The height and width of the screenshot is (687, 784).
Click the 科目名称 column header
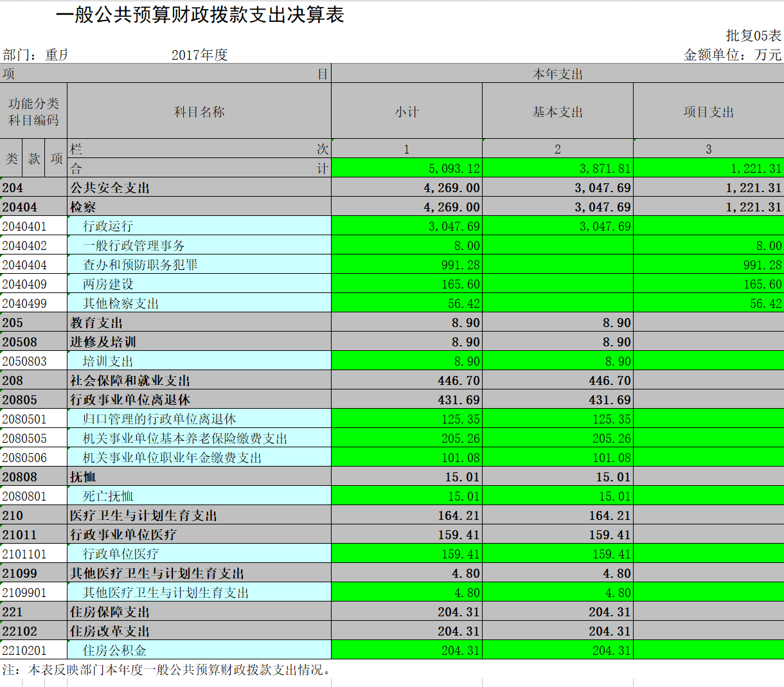(199, 112)
